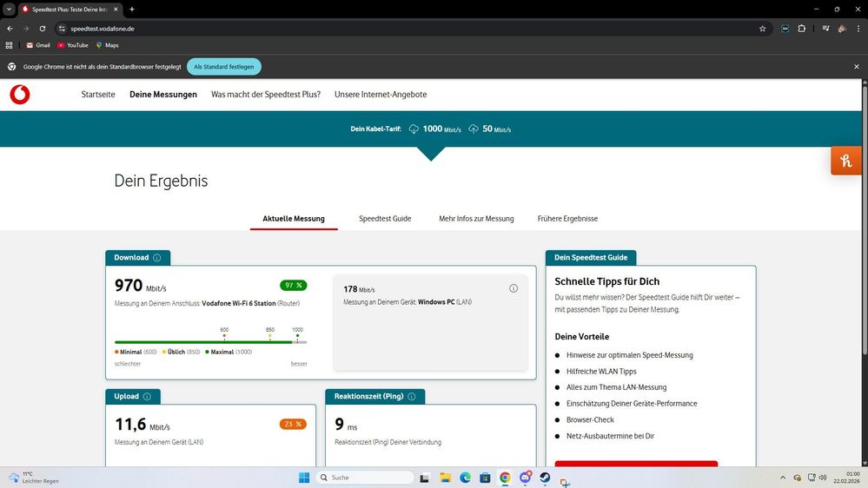The image size is (868, 488).
Task: Open a new browser tab
Action: (132, 10)
